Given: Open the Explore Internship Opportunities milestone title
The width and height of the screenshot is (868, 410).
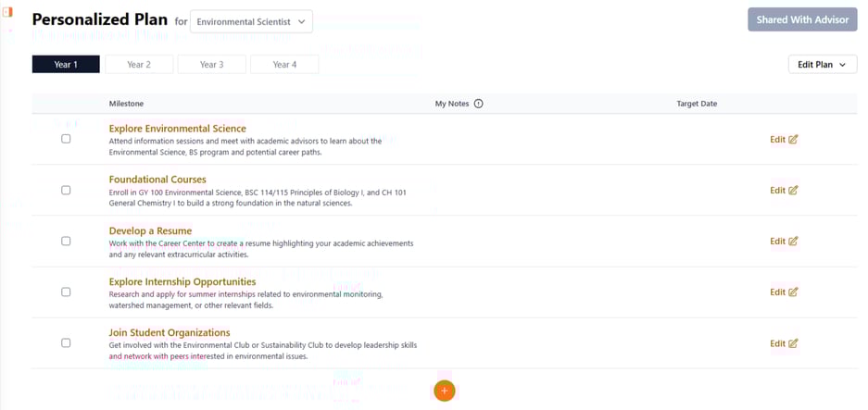Looking at the screenshot, I should (182, 281).
